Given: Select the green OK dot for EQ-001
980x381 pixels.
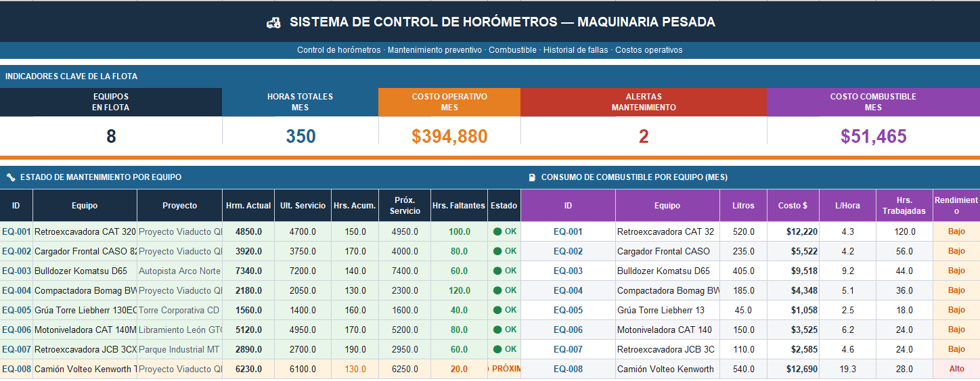Looking at the screenshot, I should pyautogui.click(x=497, y=231).
